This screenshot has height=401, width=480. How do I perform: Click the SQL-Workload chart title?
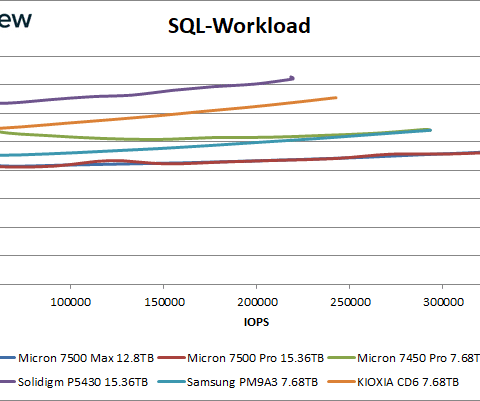click(239, 26)
